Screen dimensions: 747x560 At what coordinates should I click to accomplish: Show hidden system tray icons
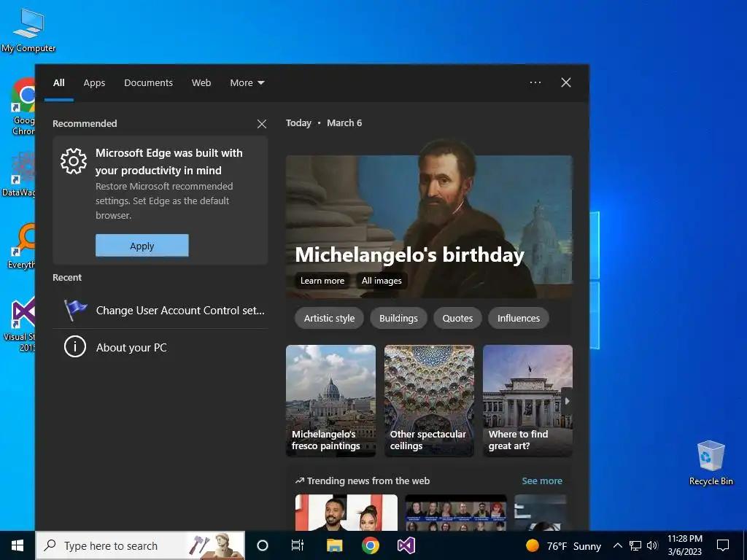coord(617,545)
